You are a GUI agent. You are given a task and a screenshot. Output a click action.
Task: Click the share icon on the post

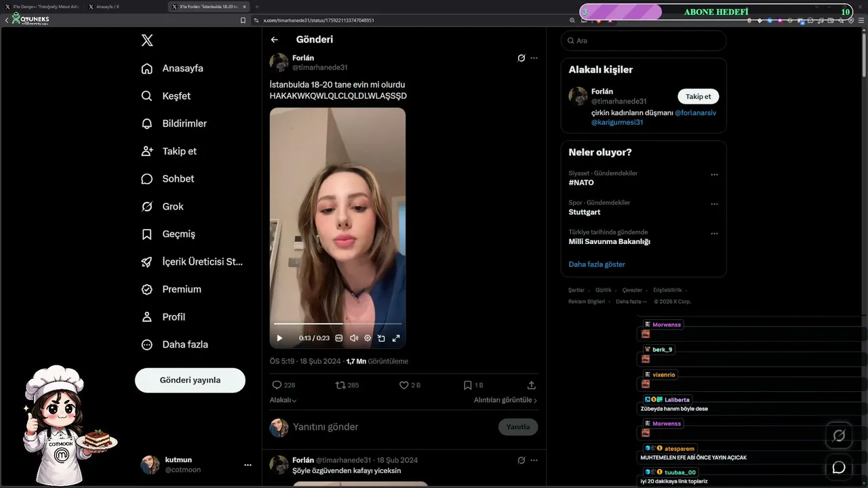coord(532,385)
